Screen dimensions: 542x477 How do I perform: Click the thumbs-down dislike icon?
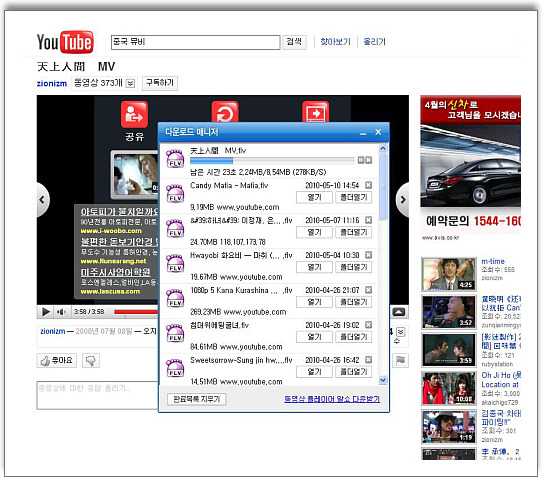[91, 361]
